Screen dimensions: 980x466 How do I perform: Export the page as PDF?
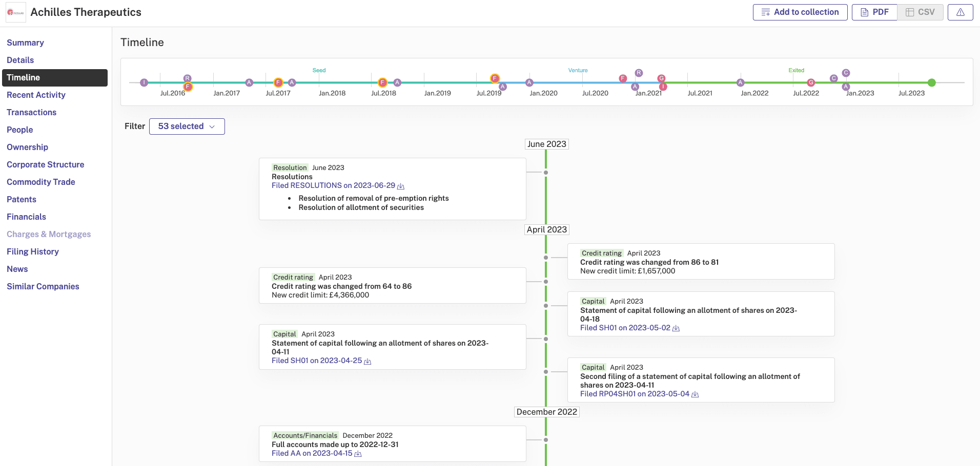click(x=874, y=12)
